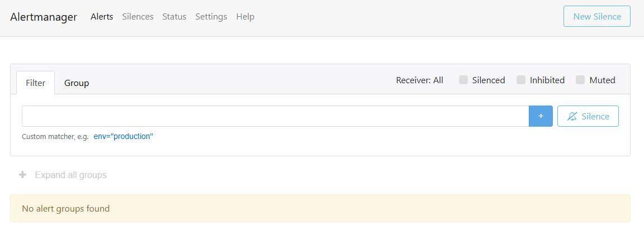Click the plus icon beside Expand all groups

point(23,175)
